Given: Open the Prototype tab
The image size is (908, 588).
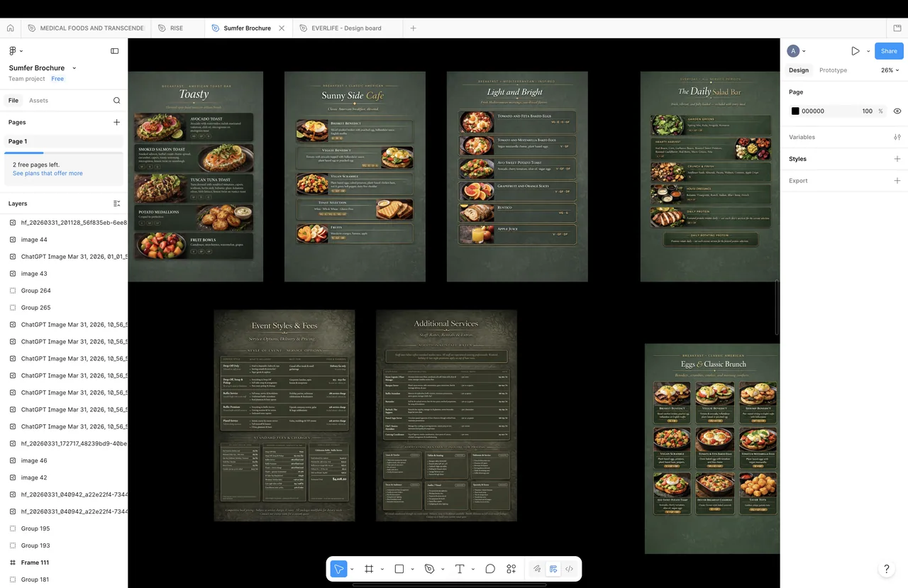Looking at the screenshot, I should tap(833, 70).
